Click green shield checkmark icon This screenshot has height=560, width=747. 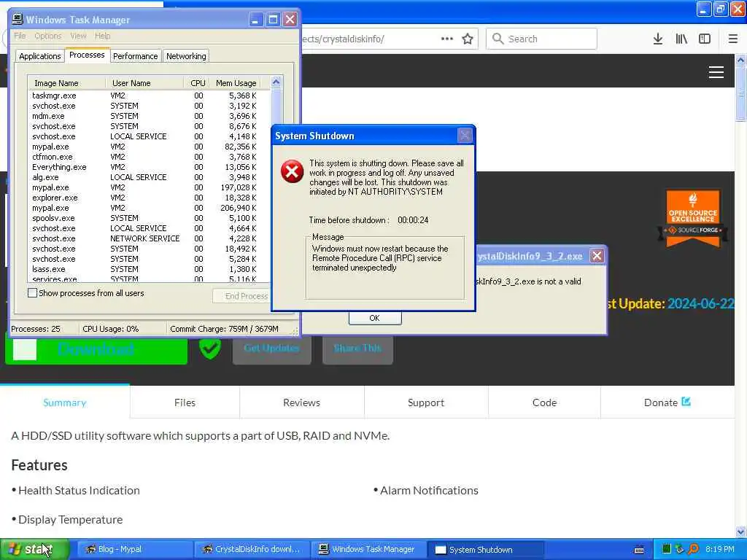[209, 349]
